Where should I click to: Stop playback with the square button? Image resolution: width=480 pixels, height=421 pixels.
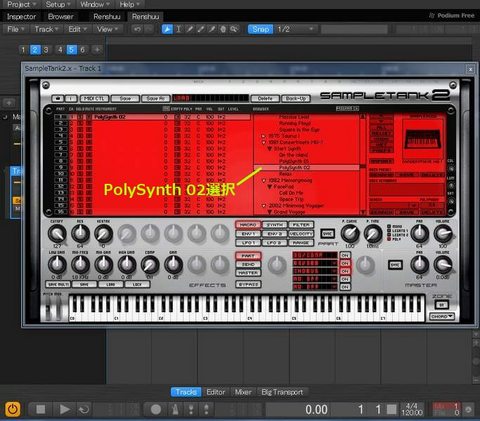click(x=41, y=409)
